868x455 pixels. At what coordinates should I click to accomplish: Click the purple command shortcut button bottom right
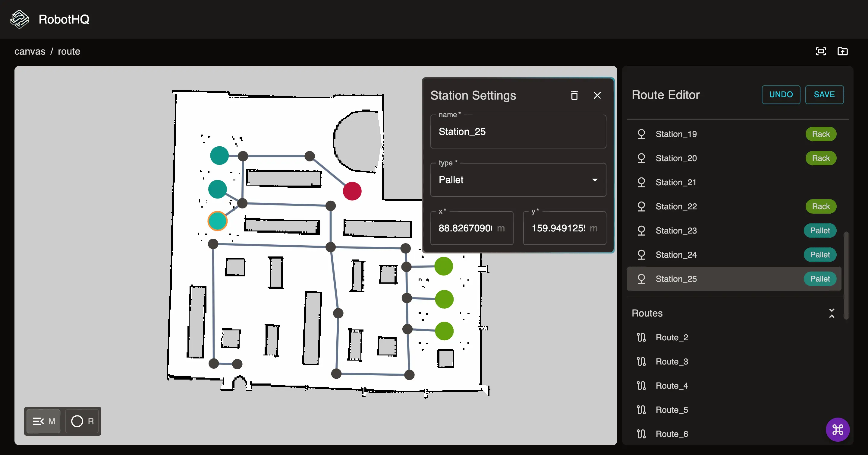click(838, 429)
